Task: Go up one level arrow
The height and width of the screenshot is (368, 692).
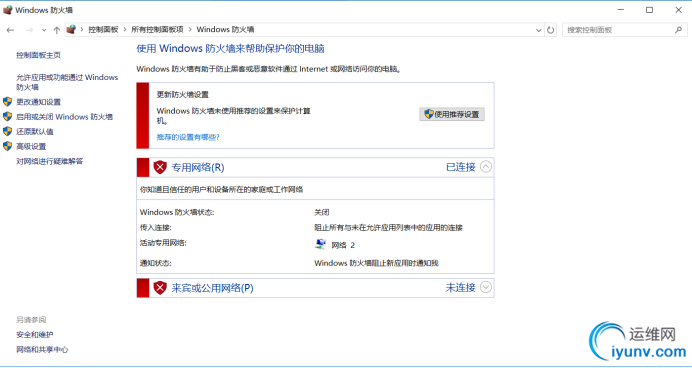Action: [x=56, y=30]
